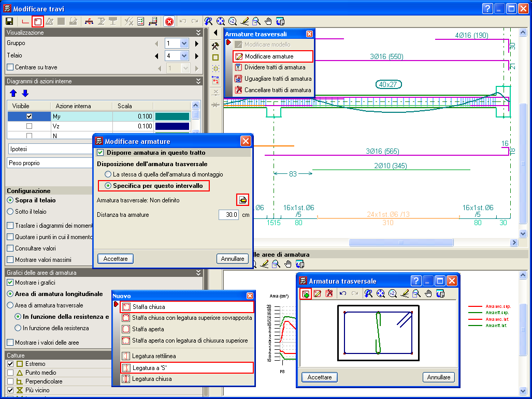The image size is (532, 399).
Task: Choose 'Dividere tratti di armatura' menu item
Action: (x=273, y=67)
